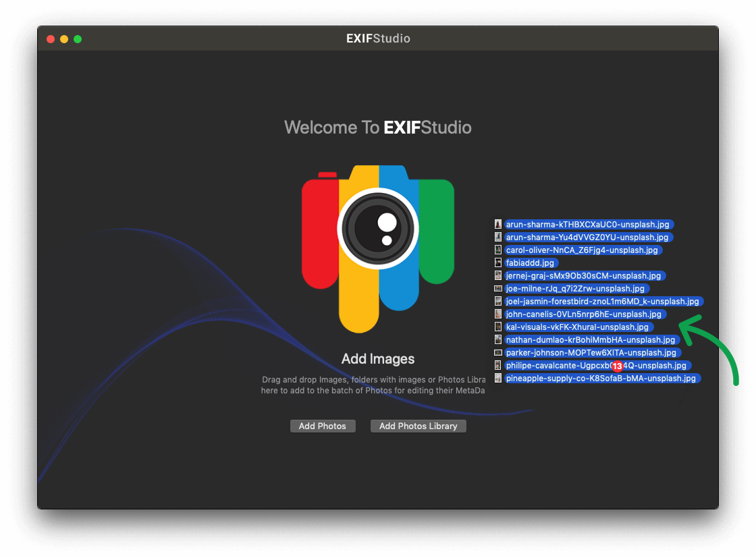Image resolution: width=756 pixels, height=558 pixels.
Task: Click the Add Photos button
Action: tap(323, 426)
